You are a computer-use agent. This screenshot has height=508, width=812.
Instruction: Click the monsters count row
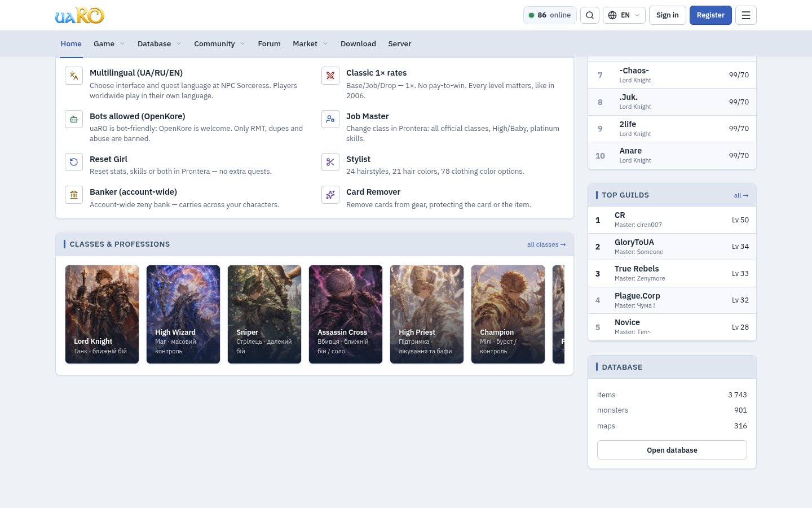[672, 410]
